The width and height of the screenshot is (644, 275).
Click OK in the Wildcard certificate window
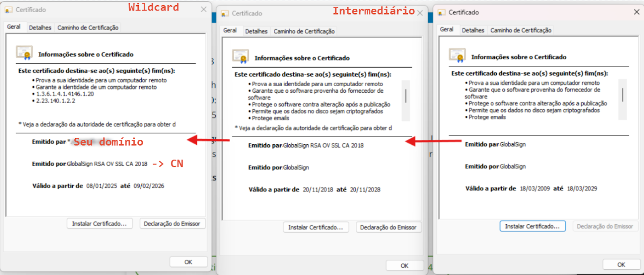click(188, 262)
